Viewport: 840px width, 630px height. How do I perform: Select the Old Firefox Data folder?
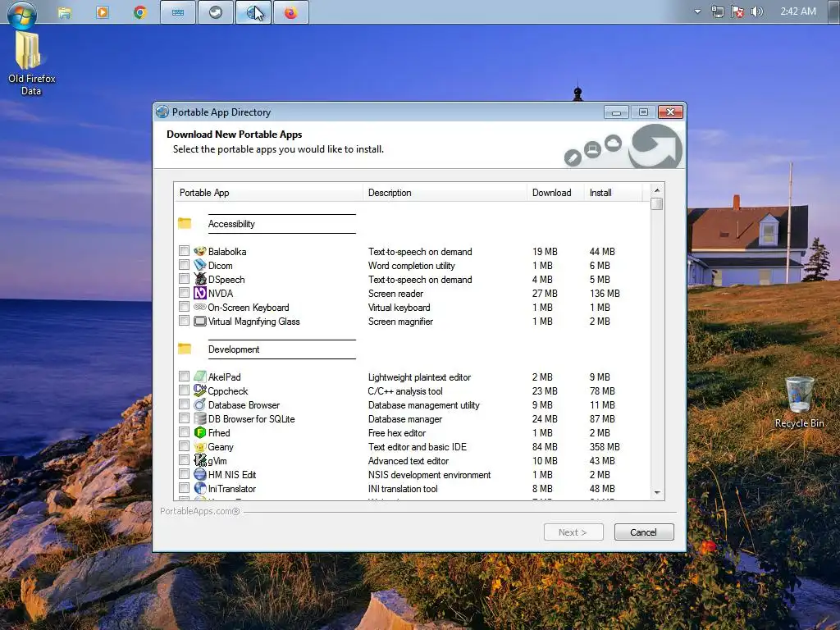pos(31,63)
